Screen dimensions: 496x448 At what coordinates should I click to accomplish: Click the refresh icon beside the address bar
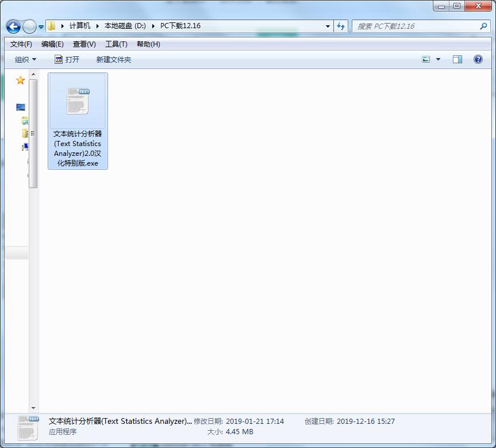[341, 26]
